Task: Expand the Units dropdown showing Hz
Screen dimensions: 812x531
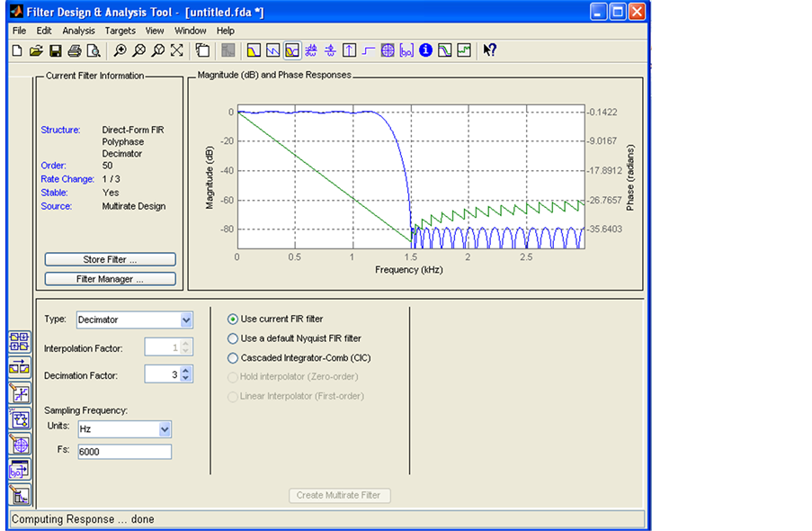Action: pyautogui.click(x=165, y=429)
